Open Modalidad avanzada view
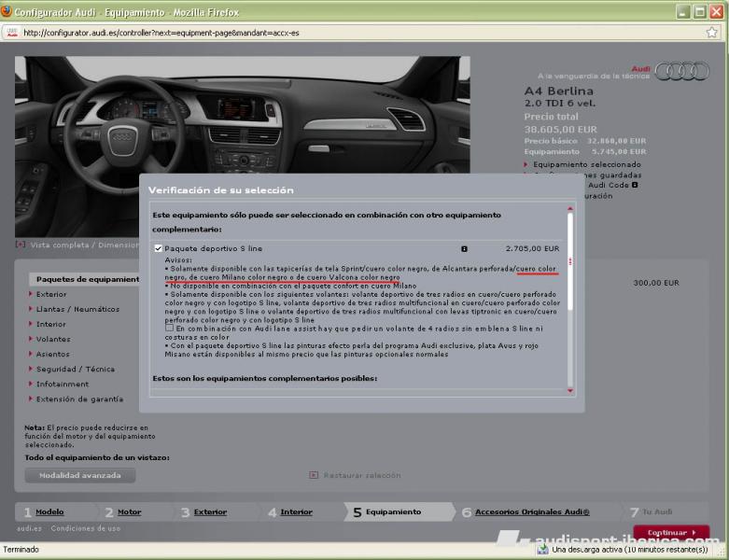Image resolution: width=729 pixels, height=560 pixels. (80, 475)
